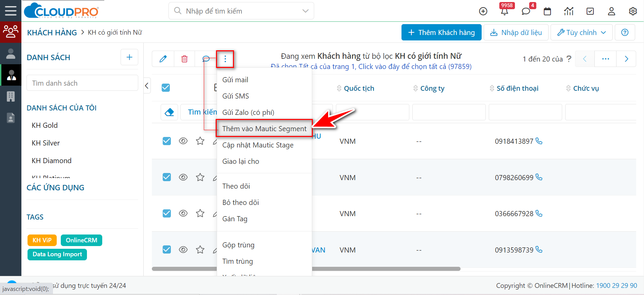
Task: Call hotline 1900 29 29 90 link
Action: pyautogui.click(x=616, y=285)
